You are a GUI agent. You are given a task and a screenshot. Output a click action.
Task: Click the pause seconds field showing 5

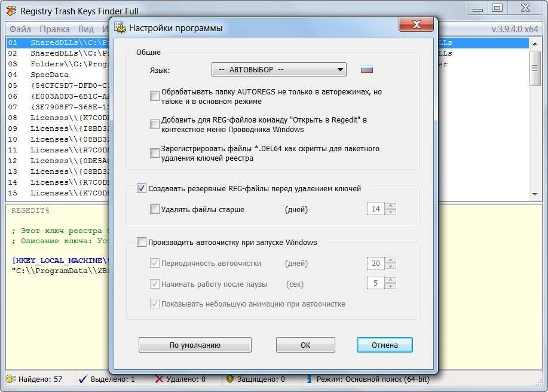376,283
